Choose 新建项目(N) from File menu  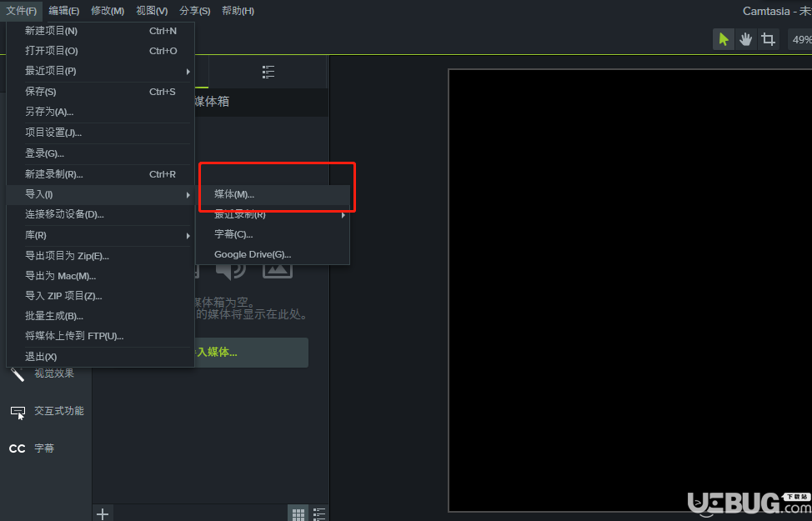[x=101, y=31]
